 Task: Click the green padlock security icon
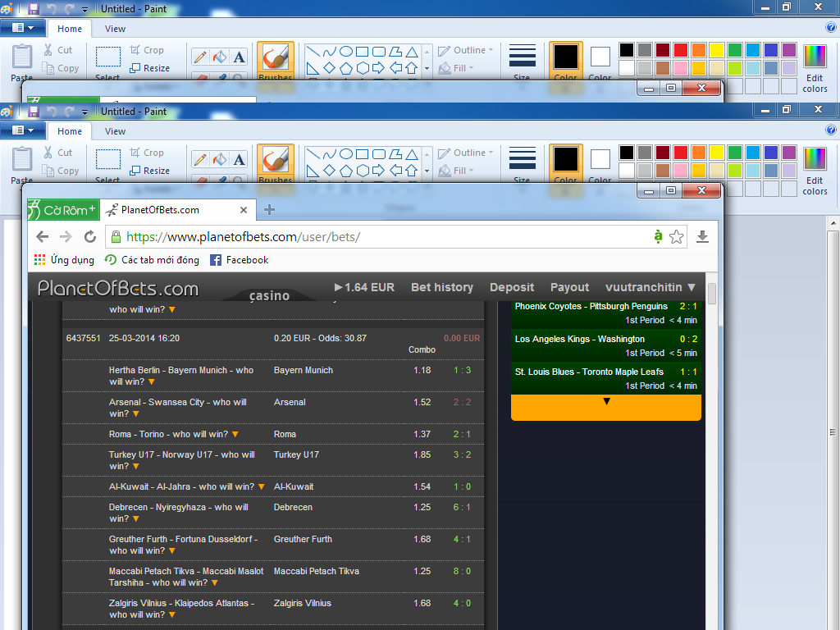(115, 237)
